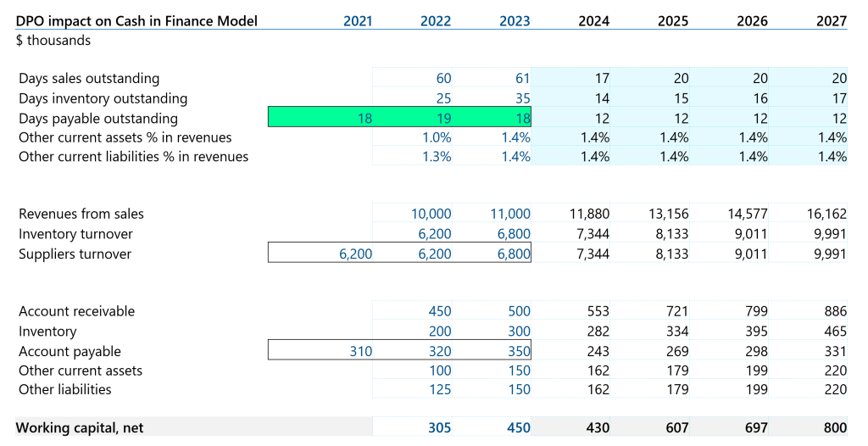
Task: Select the '$ thousands' units label
Action: point(54,40)
